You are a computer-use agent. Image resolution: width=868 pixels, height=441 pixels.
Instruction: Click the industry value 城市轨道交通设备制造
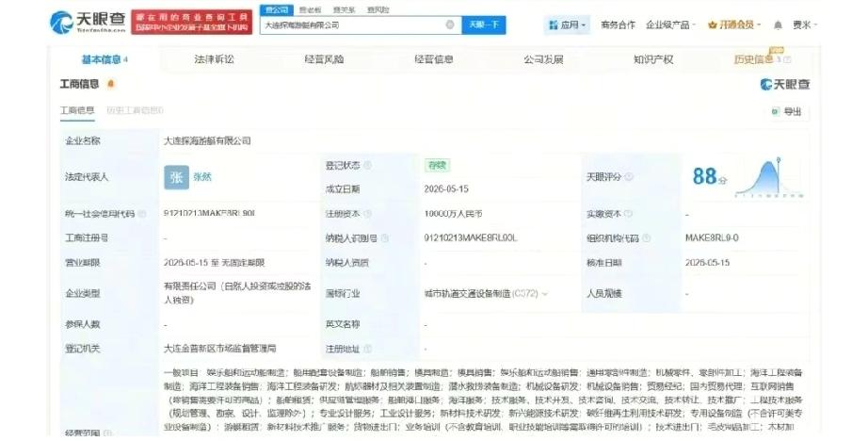467,294
